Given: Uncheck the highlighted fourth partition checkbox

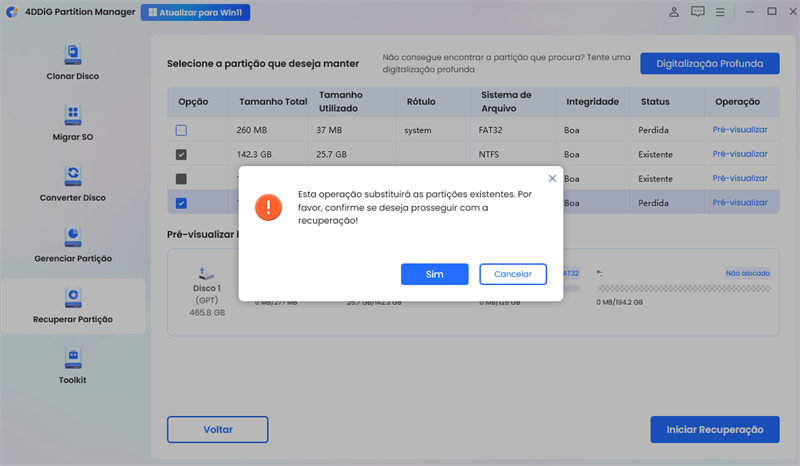Looking at the screenshot, I should pos(181,203).
